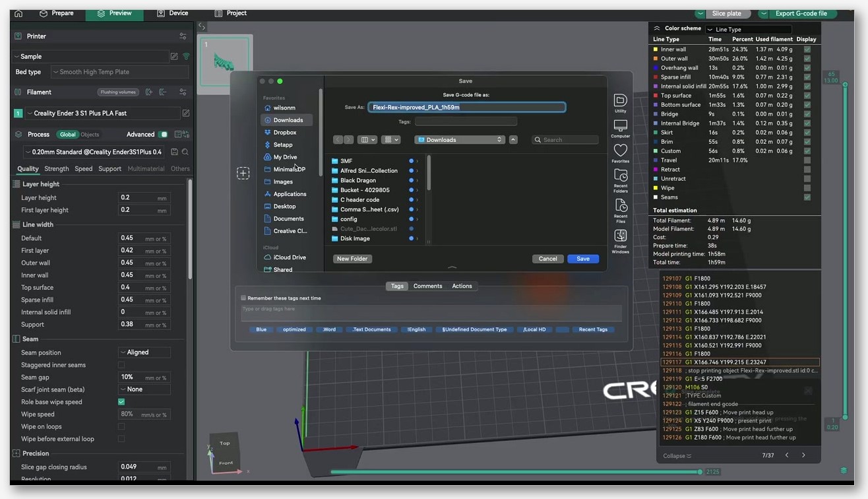Click the horizontal move slider handle
868x499 pixels.
coord(700,472)
